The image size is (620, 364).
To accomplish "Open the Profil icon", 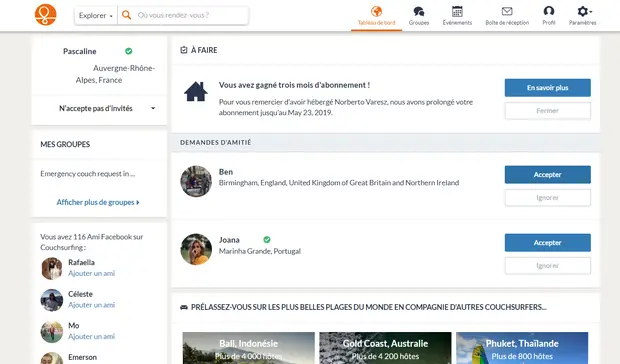I will pyautogui.click(x=549, y=11).
